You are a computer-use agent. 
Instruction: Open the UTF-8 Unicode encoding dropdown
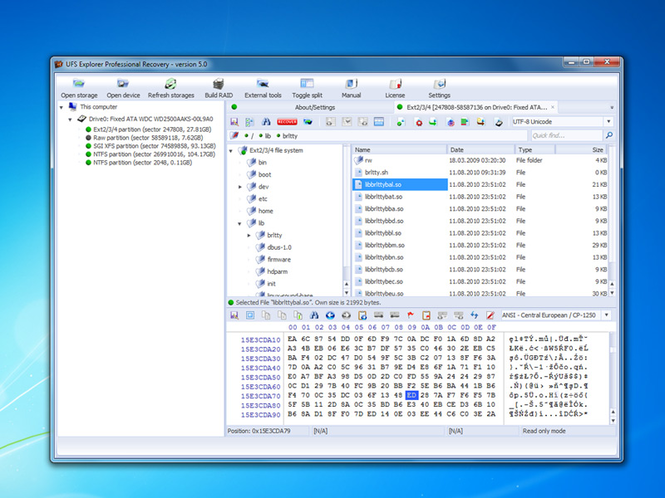pyautogui.click(x=609, y=122)
